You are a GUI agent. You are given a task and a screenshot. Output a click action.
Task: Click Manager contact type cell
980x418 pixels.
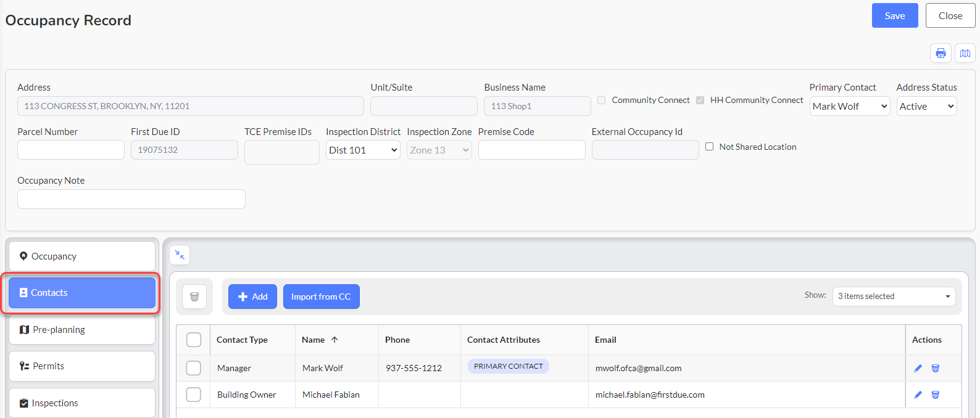[234, 368]
